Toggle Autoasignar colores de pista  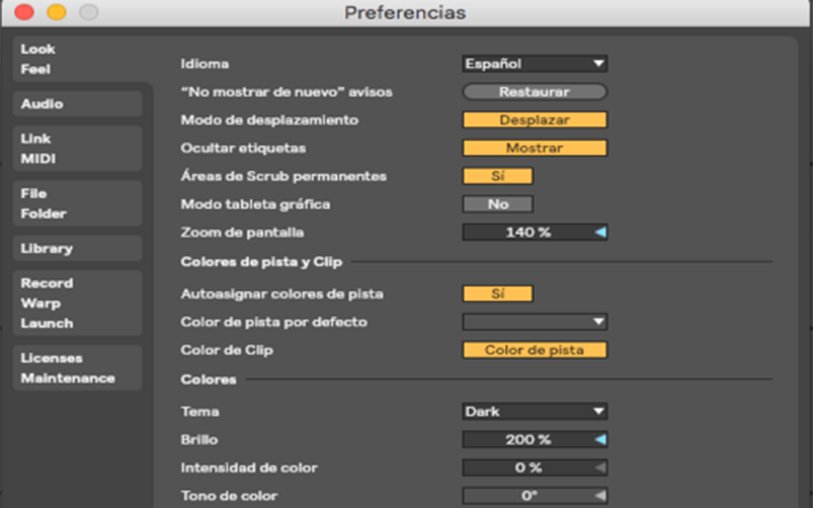pyautogui.click(x=497, y=294)
